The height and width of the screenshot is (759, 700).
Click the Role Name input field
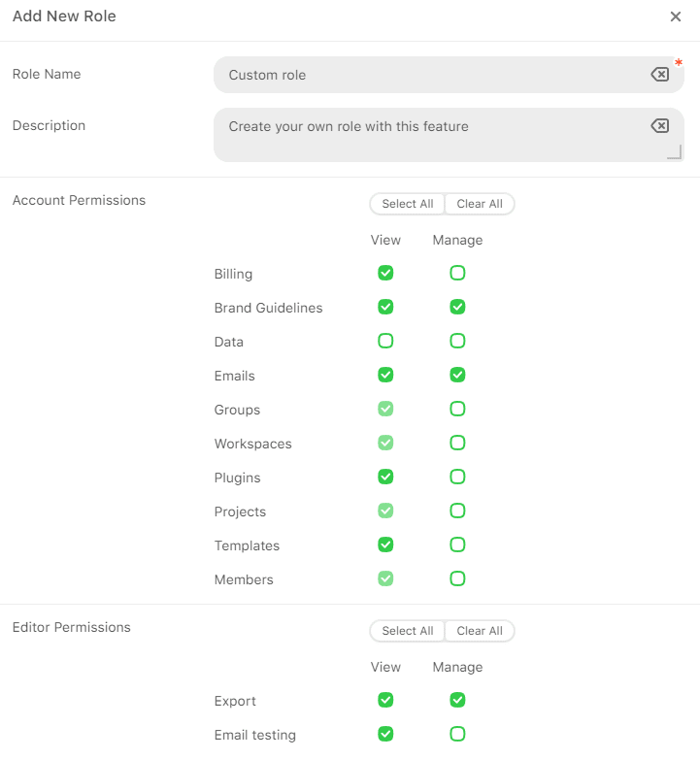pyautogui.click(x=449, y=75)
